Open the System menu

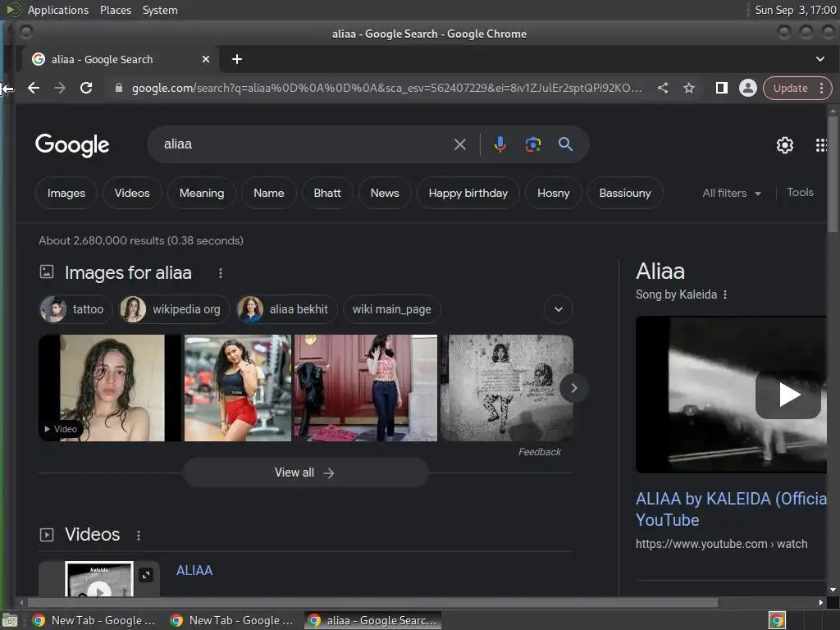tap(160, 10)
